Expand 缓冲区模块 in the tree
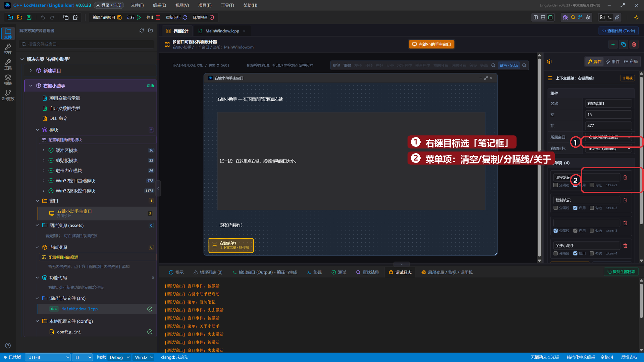The width and height of the screenshot is (644, 362). click(43, 150)
